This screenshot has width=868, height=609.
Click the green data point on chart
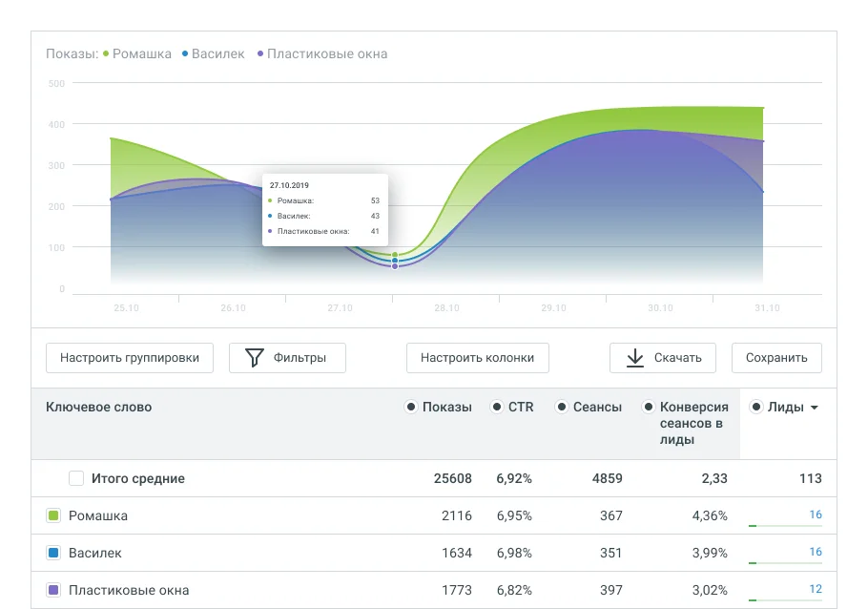[395, 255]
